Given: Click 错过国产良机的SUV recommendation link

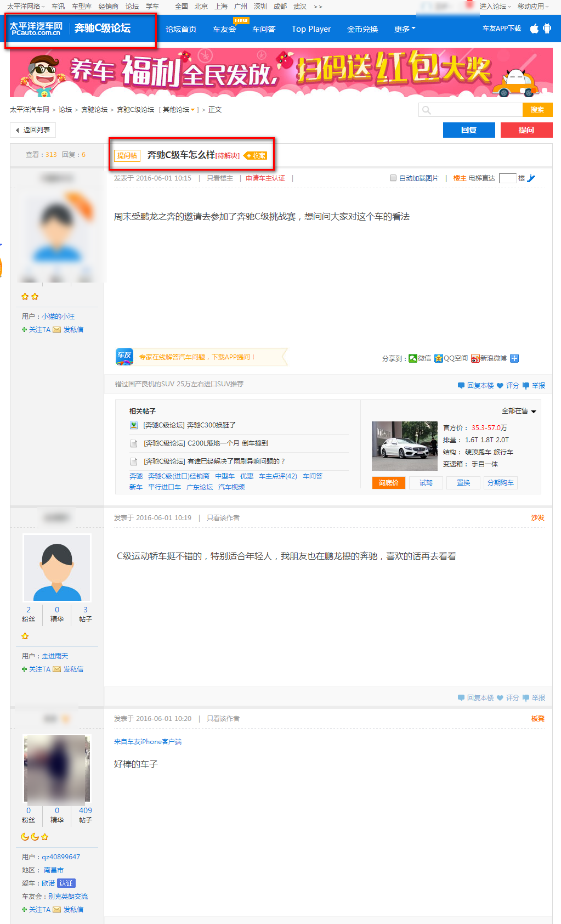Looking at the screenshot, I should tap(144, 384).
